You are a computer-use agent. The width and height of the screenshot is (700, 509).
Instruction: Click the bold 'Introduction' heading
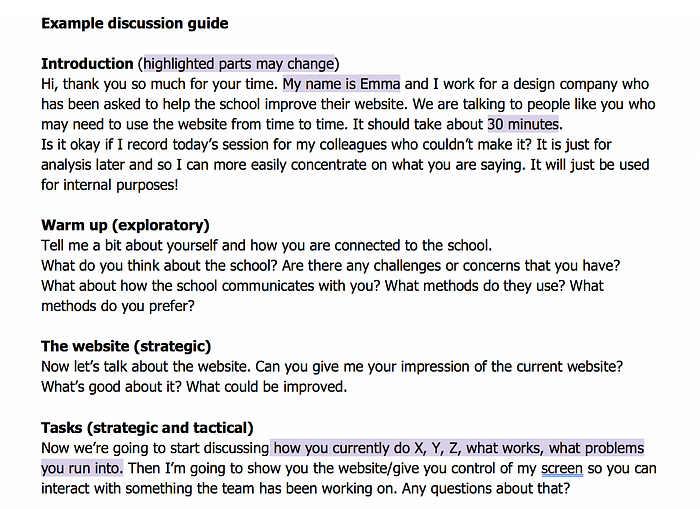click(x=87, y=63)
